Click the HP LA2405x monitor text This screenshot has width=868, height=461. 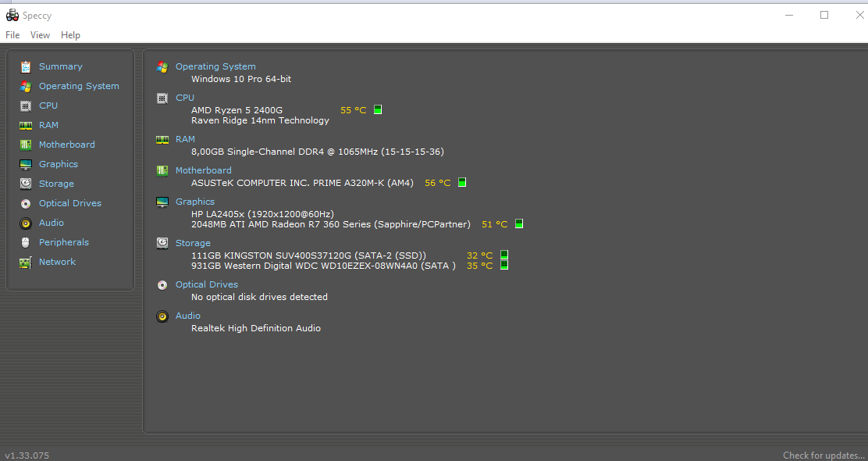[x=262, y=214]
